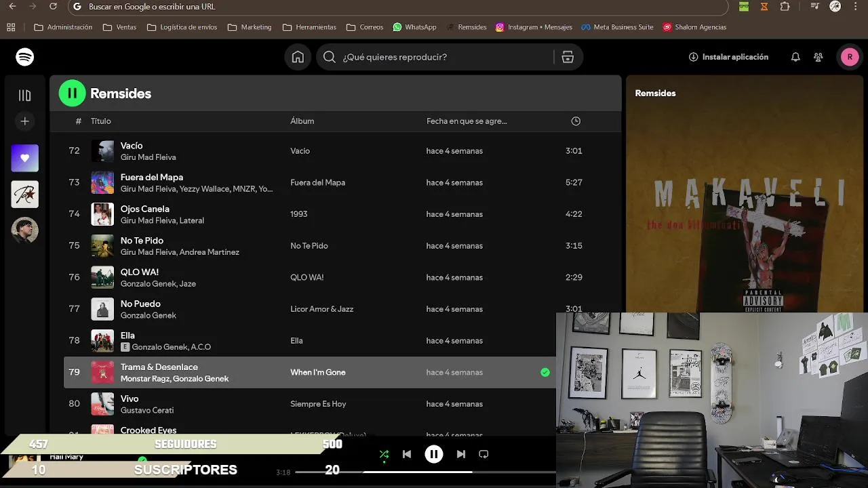Sort by the Título column header
868x488 pixels.
point(100,121)
